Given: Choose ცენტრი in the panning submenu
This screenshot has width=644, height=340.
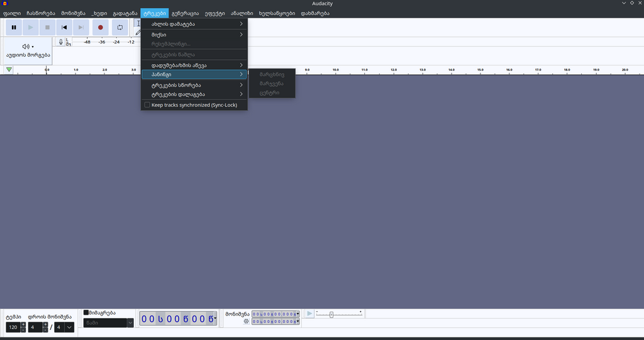Looking at the screenshot, I should click(272, 93).
